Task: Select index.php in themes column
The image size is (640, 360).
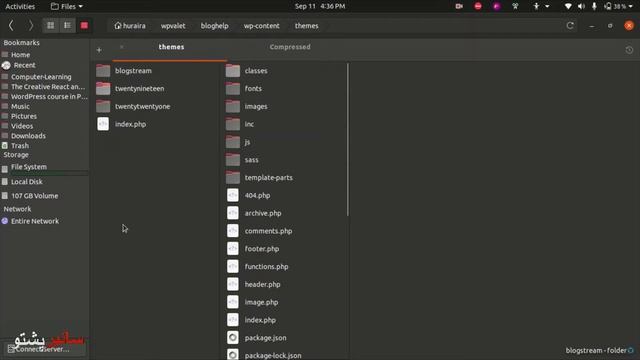Action: tap(130, 124)
